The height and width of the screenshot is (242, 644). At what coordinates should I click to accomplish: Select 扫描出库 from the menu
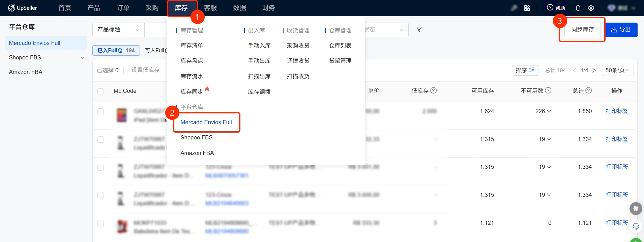pyautogui.click(x=259, y=76)
